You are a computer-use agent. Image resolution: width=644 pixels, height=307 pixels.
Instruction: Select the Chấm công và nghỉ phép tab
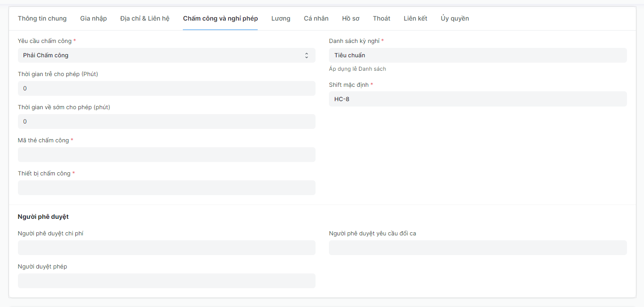(220, 18)
